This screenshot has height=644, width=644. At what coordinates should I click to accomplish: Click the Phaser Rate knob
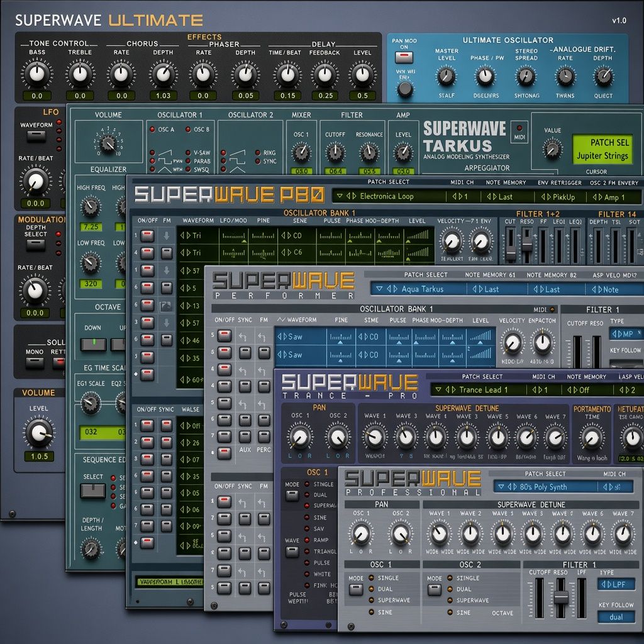[203, 74]
